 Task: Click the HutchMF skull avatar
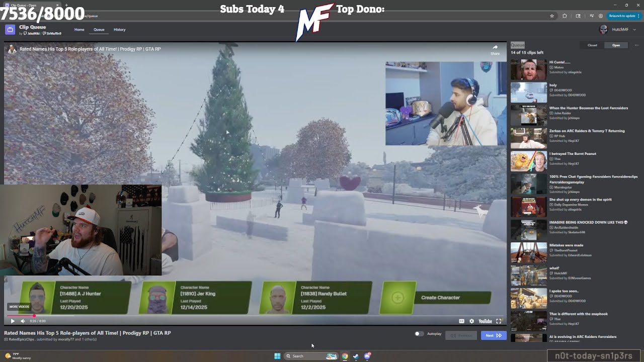pyautogui.click(x=603, y=30)
